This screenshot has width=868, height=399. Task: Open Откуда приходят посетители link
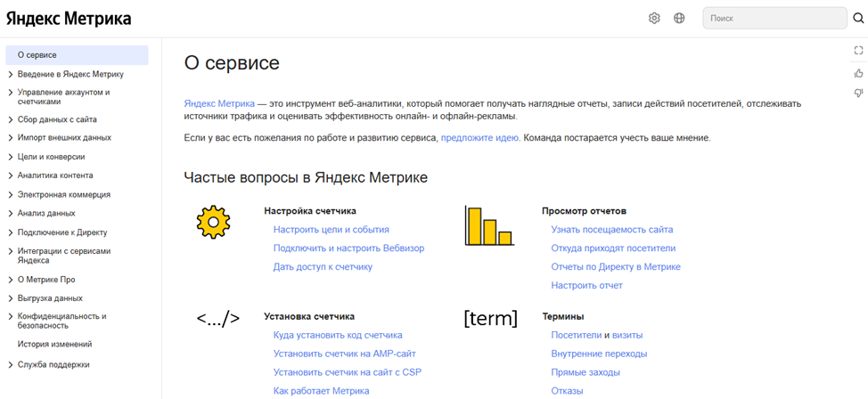pyautogui.click(x=613, y=248)
